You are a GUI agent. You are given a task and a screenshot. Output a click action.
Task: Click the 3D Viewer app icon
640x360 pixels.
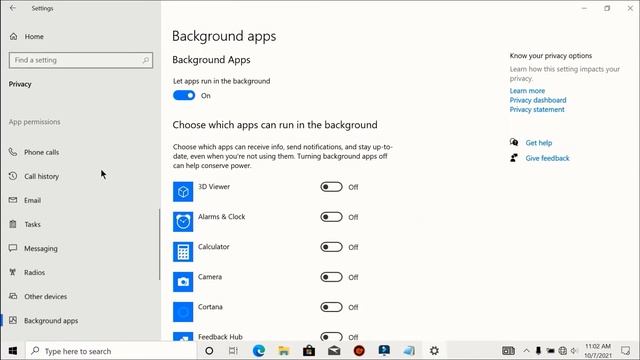[x=183, y=191]
